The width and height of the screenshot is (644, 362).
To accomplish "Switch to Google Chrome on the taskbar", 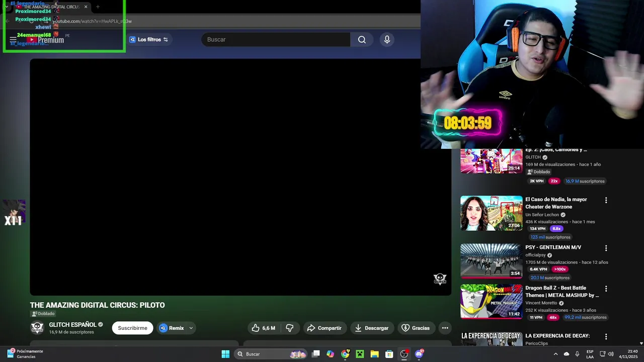I will coord(345,354).
